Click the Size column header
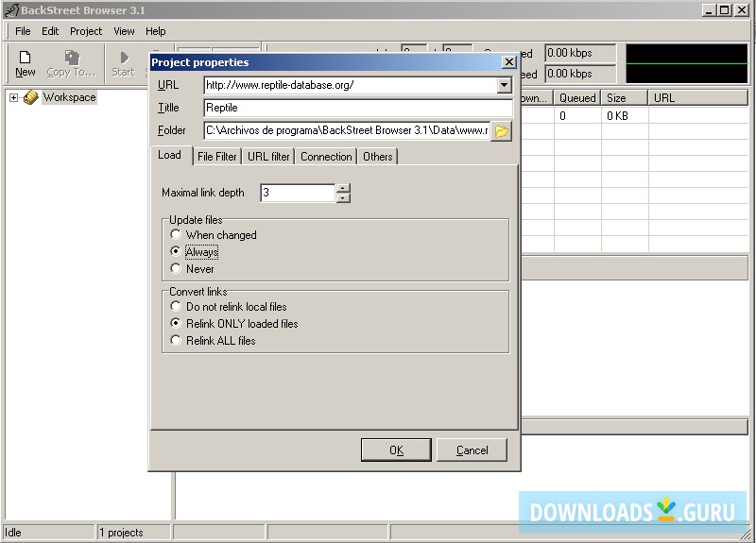Screen dimensions: 756x543 [x=624, y=98]
